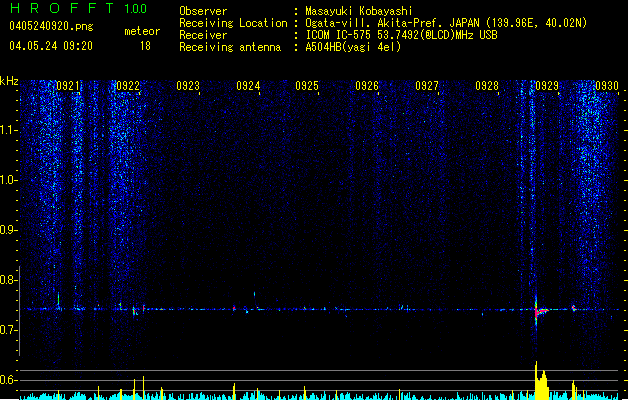Click the 0928 time marker
The height and width of the screenshot is (400, 629).
pyautogui.click(x=487, y=86)
